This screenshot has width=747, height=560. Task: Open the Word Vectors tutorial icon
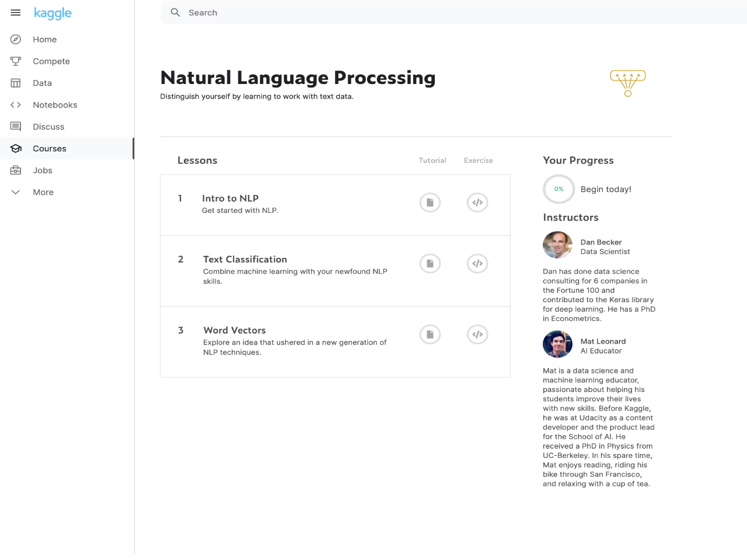pos(430,334)
